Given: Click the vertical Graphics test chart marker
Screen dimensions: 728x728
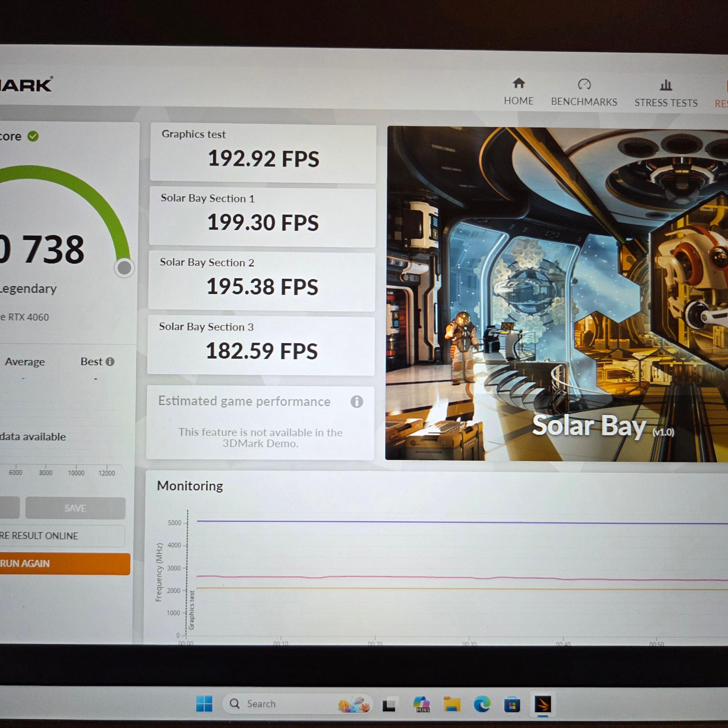Looking at the screenshot, I should (x=192, y=610).
